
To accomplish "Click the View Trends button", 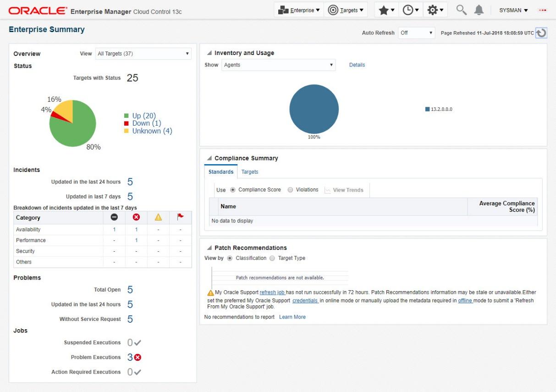I will [x=344, y=190].
